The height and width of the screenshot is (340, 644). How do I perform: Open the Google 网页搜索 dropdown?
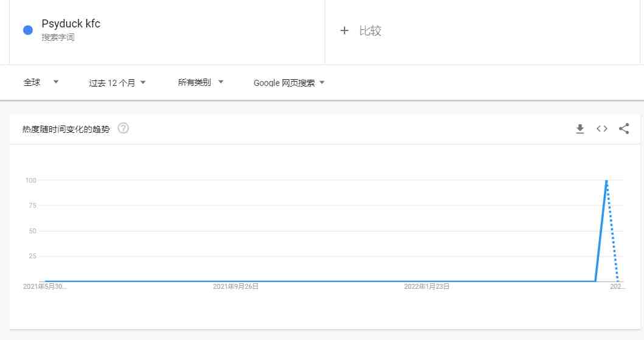289,83
